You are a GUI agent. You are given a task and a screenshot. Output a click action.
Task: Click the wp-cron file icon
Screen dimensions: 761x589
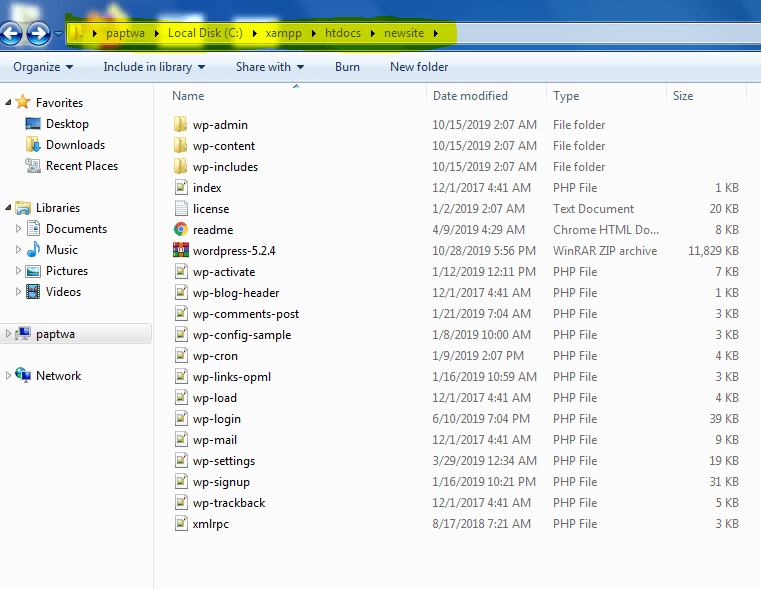pos(181,355)
